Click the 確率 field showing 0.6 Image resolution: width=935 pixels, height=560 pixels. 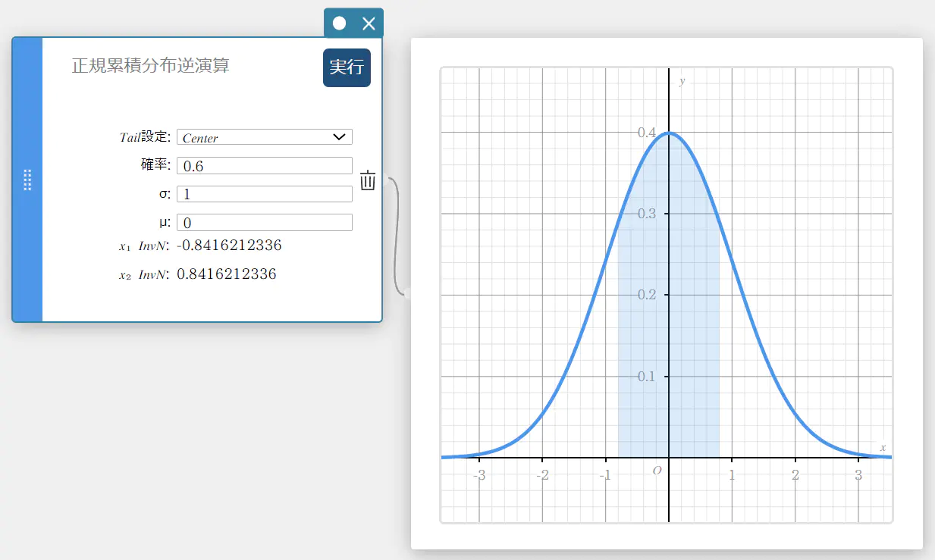(x=264, y=166)
